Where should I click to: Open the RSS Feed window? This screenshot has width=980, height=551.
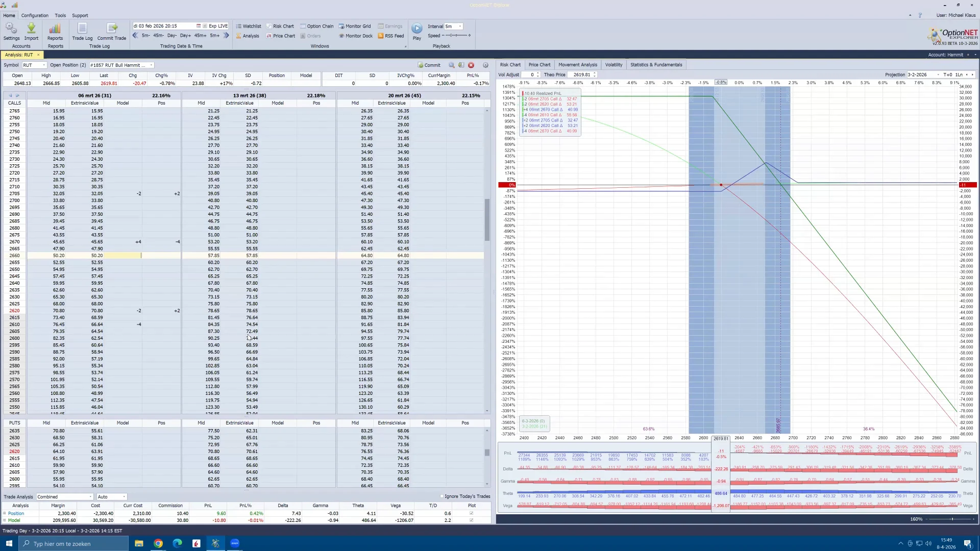point(391,36)
